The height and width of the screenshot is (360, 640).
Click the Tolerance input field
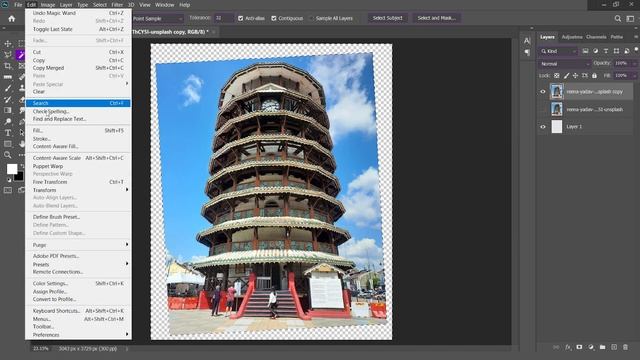pyautogui.click(x=224, y=18)
